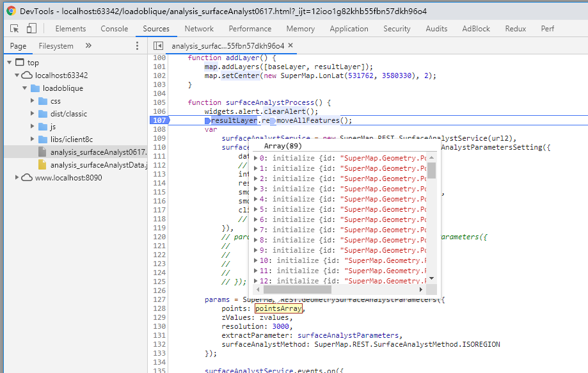Switch to the Security tab
This screenshot has width=588, height=373.
[x=397, y=29]
